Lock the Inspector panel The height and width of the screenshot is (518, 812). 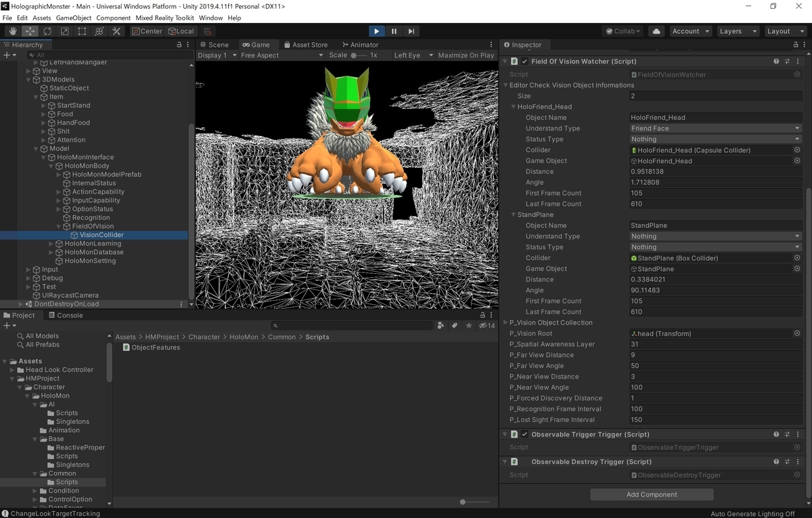pyautogui.click(x=796, y=45)
